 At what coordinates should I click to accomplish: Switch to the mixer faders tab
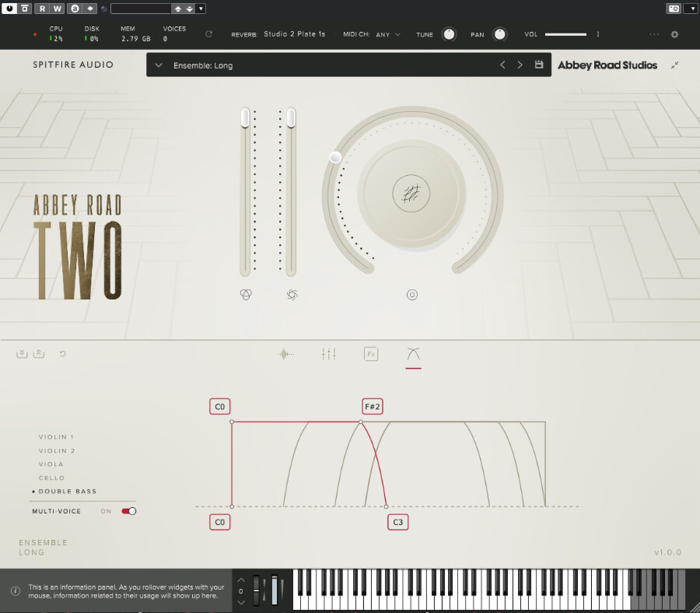328,354
